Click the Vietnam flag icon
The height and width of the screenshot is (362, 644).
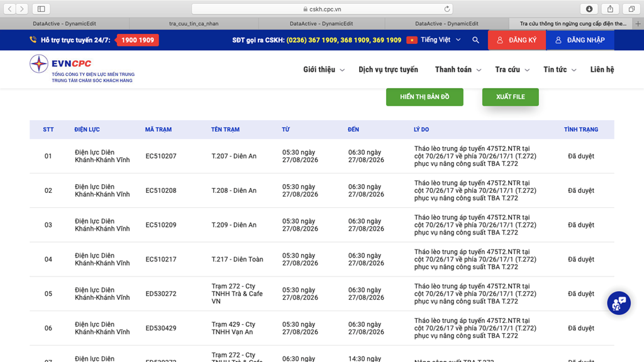[412, 40]
